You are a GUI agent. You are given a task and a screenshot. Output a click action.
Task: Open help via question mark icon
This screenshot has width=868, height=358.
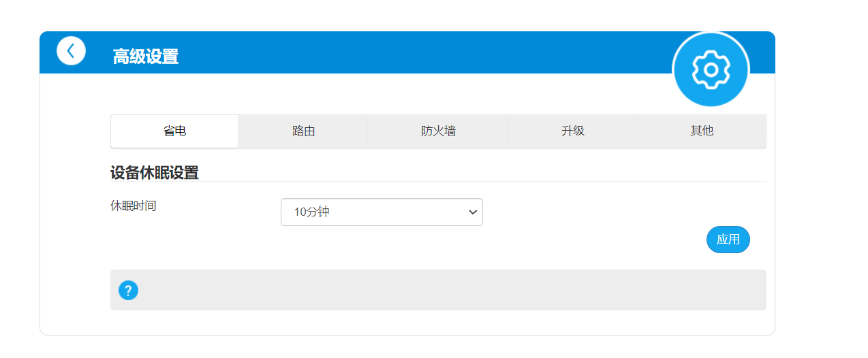click(x=128, y=291)
